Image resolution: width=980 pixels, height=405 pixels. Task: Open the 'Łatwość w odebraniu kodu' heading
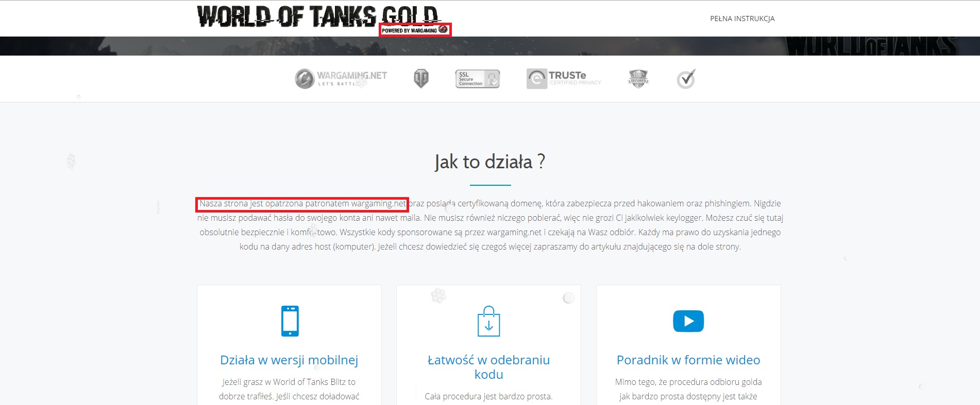click(x=488, y=367)
